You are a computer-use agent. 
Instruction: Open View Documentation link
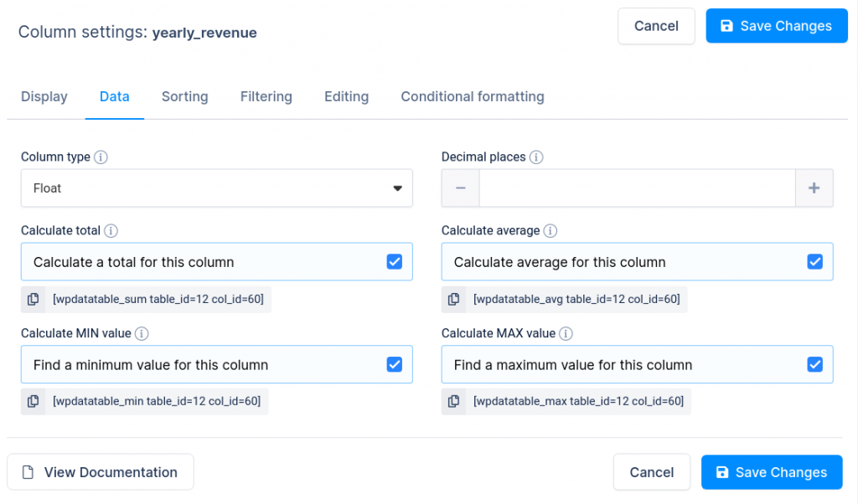(100, 472)
